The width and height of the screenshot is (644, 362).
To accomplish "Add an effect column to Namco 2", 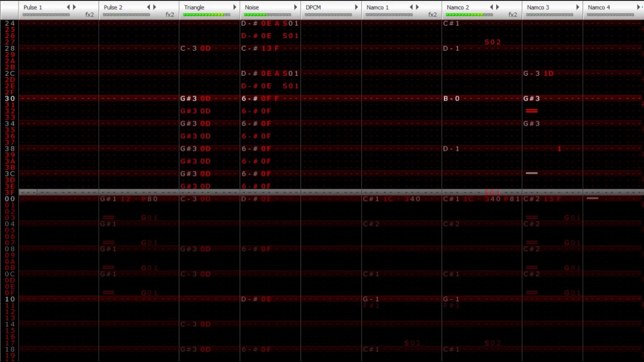I will [x=498, y=7].
